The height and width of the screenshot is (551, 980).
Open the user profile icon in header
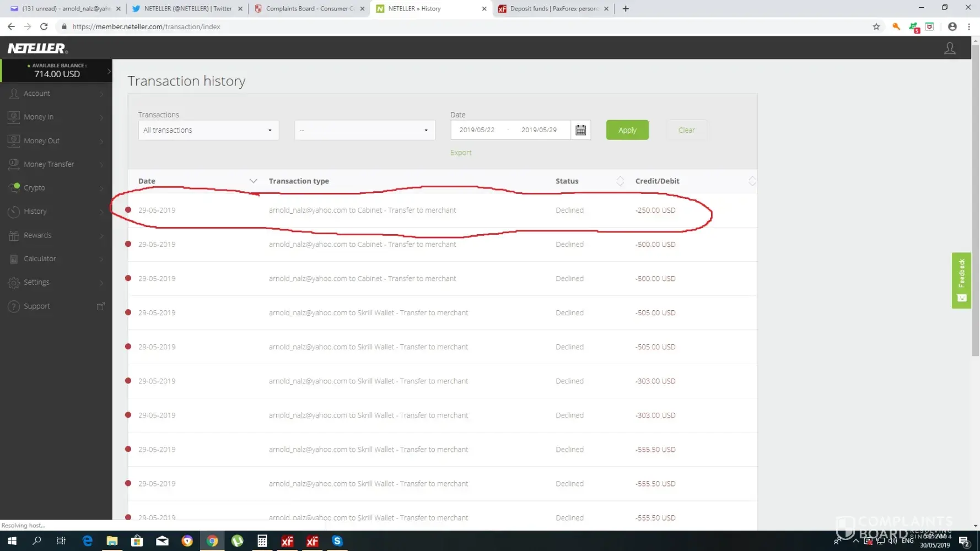950,48
